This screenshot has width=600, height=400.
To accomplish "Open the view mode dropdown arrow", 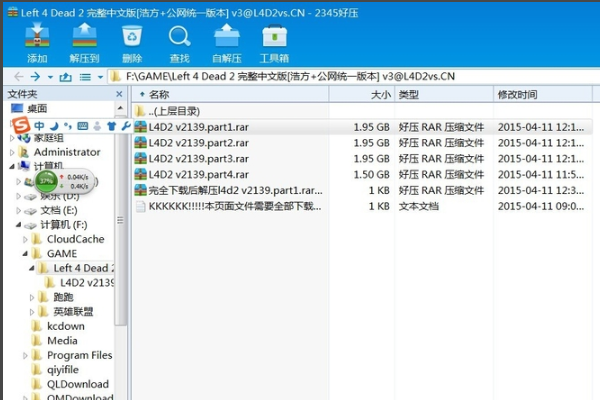I will (100, 77).
